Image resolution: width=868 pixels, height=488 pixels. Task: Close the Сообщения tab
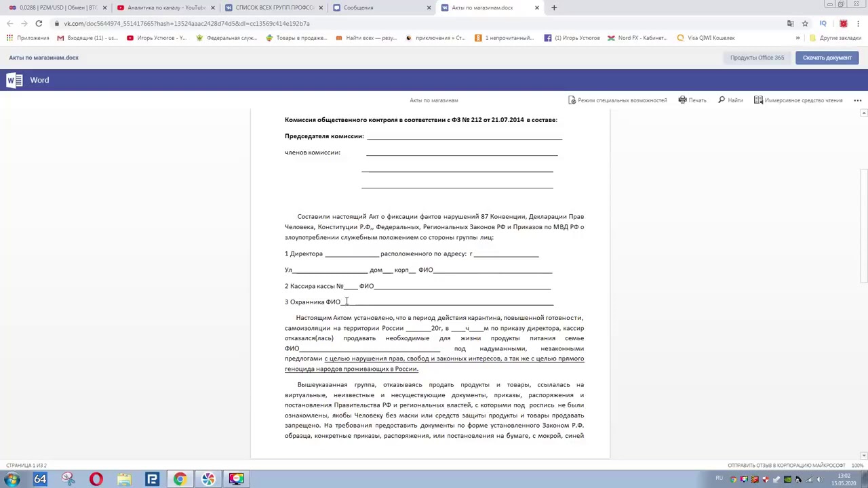click(429, 7)
